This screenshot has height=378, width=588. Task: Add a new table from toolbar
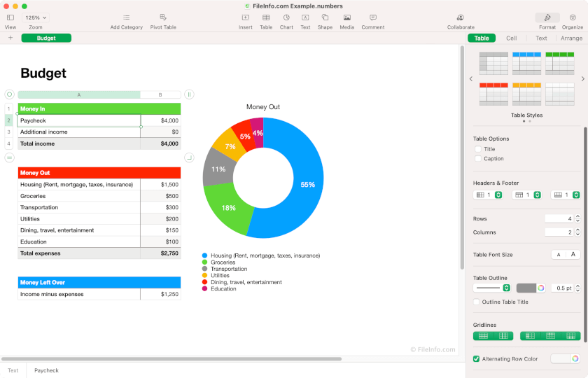(x=266, y=17)
